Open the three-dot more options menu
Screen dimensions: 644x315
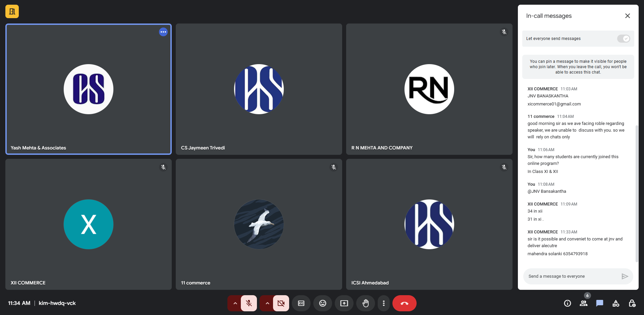384,303
